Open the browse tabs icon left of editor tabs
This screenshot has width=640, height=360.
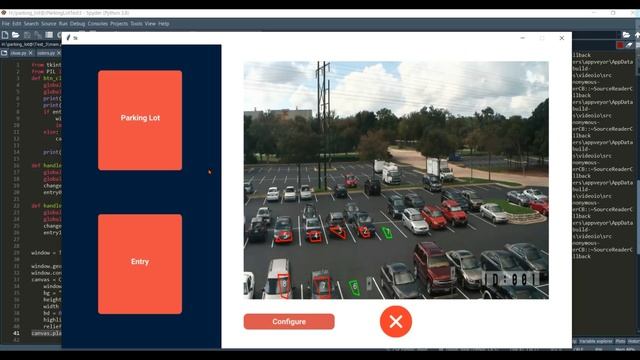(x=4, y=53)
